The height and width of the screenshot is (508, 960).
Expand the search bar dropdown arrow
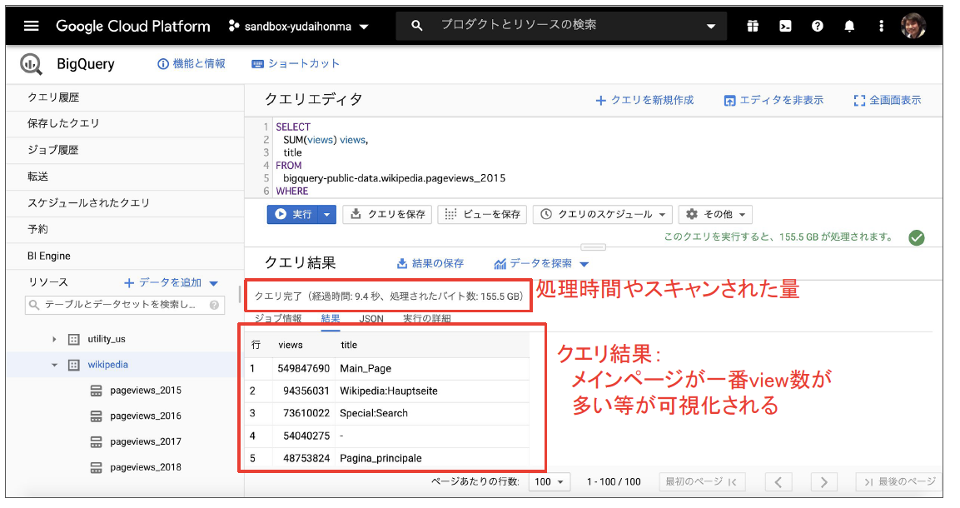pyautogui.click(x=710, y=26)
